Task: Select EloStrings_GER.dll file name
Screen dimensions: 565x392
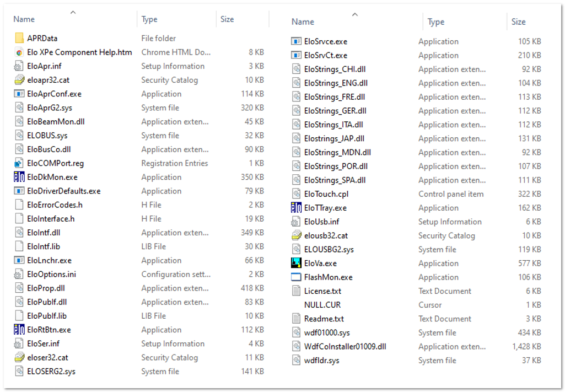Action: click(x=335, y=111)
